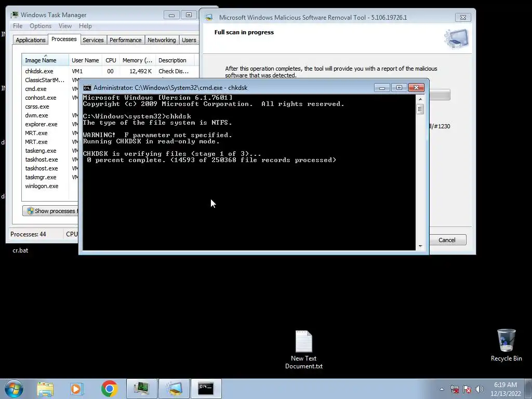Screen dimensions: 532x399
Task: Click the Show Desktop strip at taskbar end
Action: coord(528,389)
